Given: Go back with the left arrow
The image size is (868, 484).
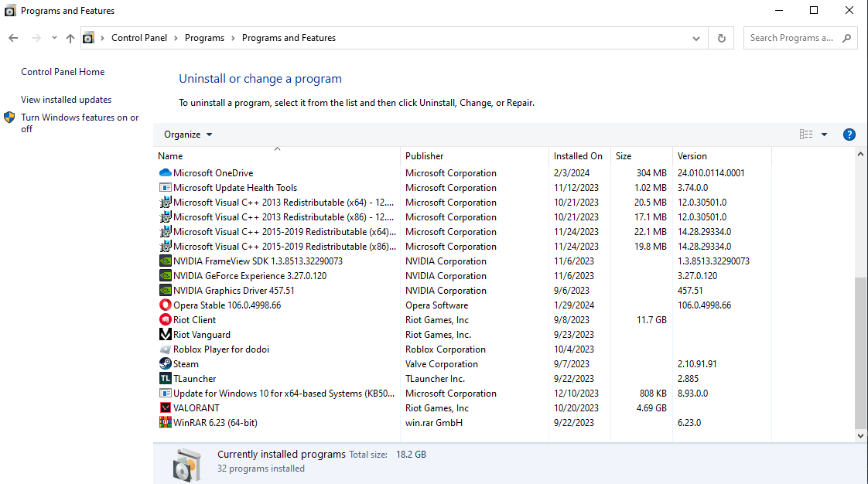Looking at the screenshot, I should coord(13,38).
